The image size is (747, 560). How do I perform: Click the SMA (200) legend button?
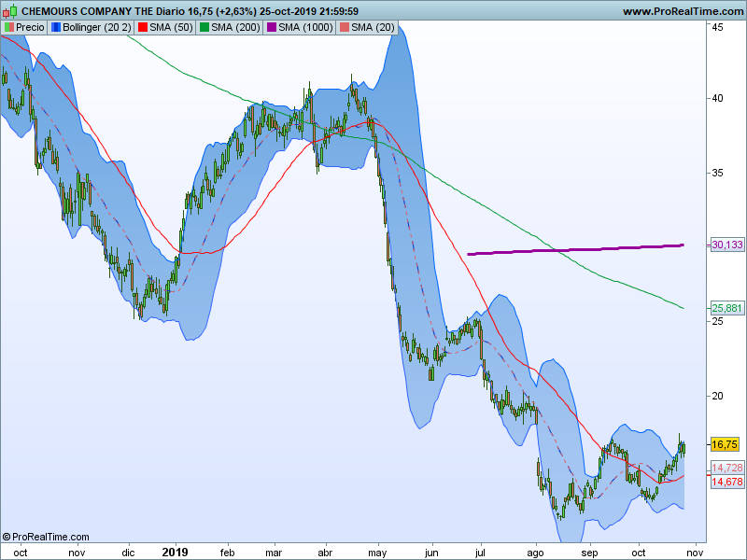click(230, 28)
